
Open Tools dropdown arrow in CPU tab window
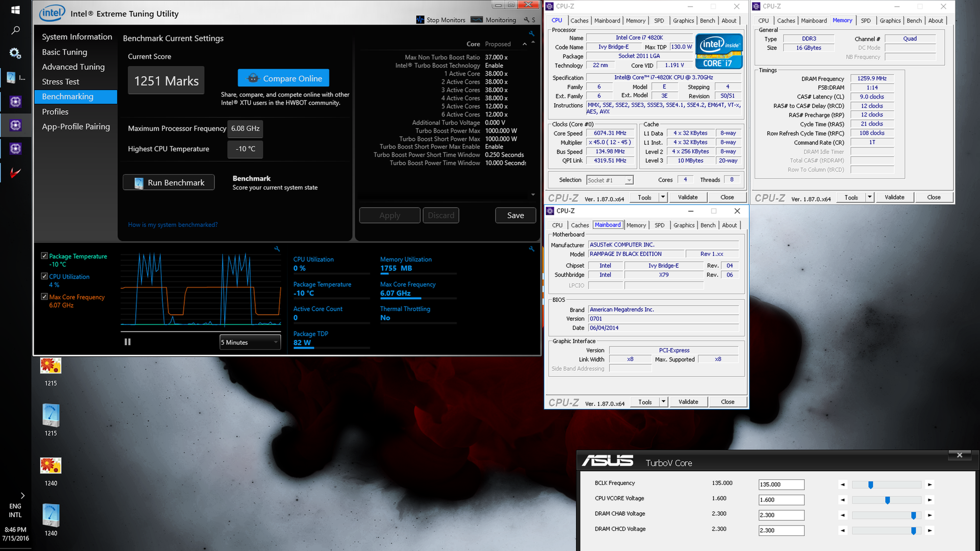(663, 197)
